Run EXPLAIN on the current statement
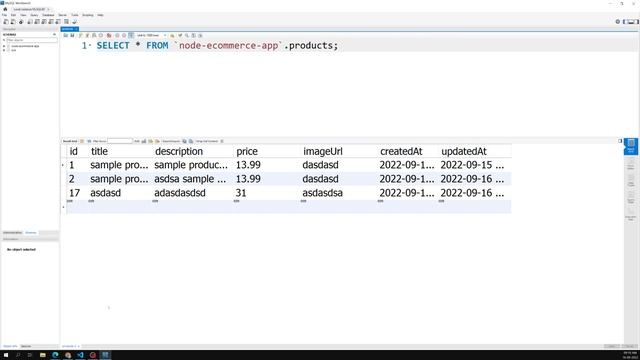 (94, 36)
